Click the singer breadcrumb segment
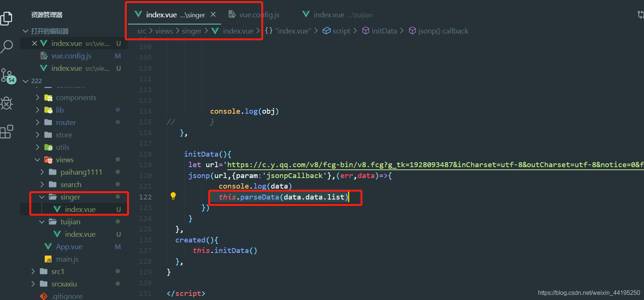This screenshot has height=300, width=644. tap(192, 31)
